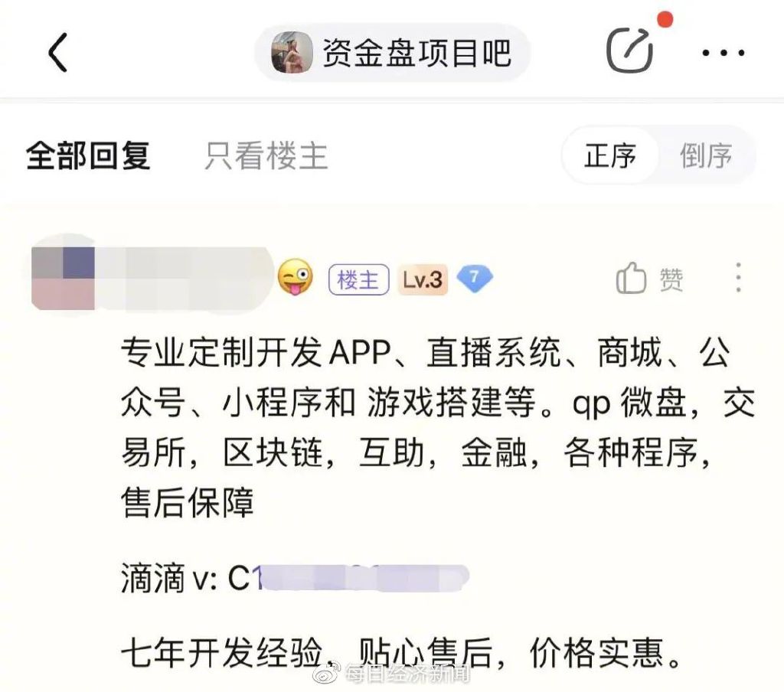Screen dimensions: 784x692
Task: Tap the winking tongue emoji beside username
Action: [x=295, y=277]
